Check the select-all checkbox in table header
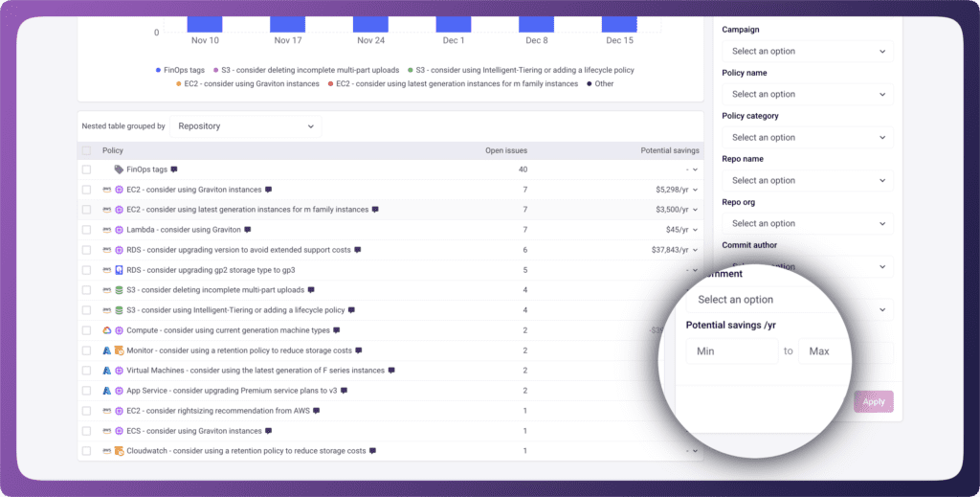 tap(86, 150)
